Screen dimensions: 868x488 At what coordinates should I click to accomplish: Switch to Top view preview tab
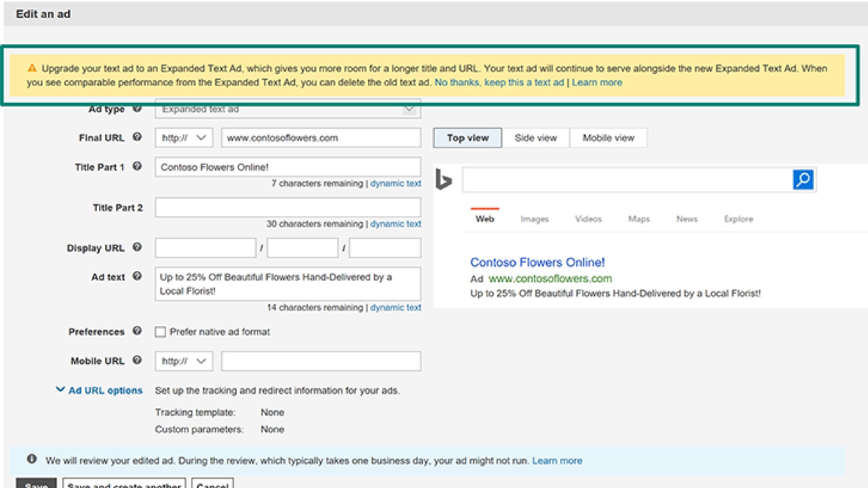467,138
